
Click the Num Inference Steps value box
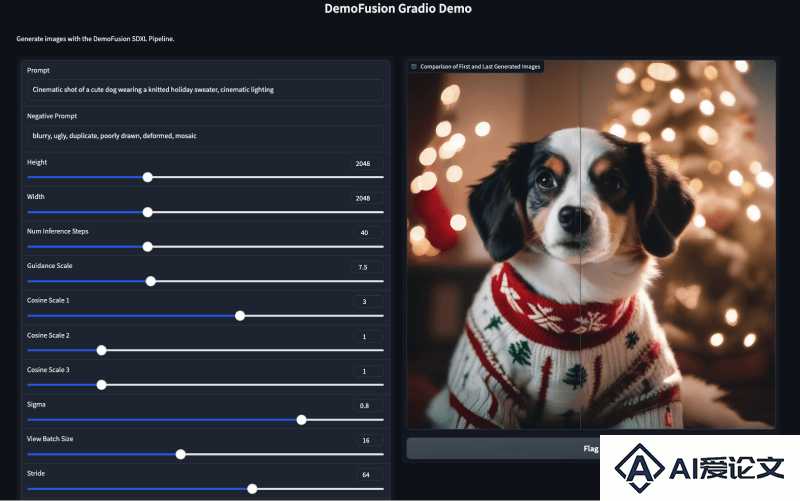[368, 233]
